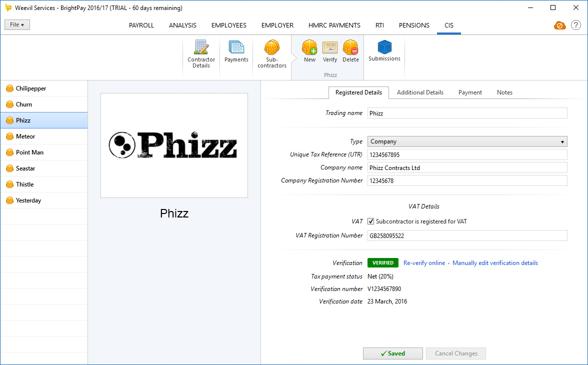
Task: Switch to the PAYROLL tab
Action: (141, 25)
